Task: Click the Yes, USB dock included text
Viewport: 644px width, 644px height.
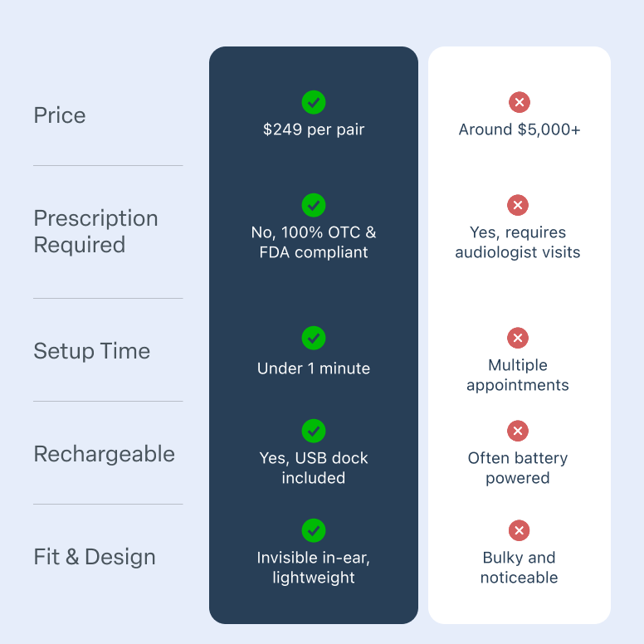Action: (x=314, y=468)
